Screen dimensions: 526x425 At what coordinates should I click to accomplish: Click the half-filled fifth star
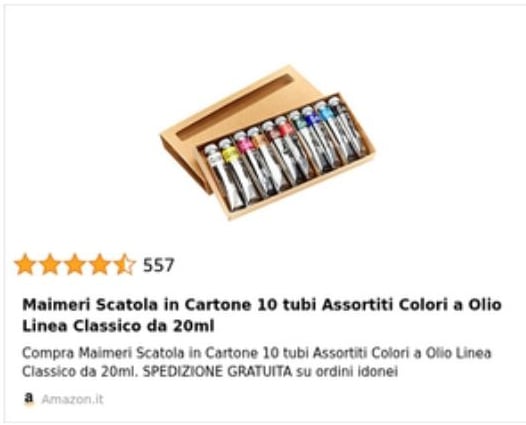tap(124, 265)
